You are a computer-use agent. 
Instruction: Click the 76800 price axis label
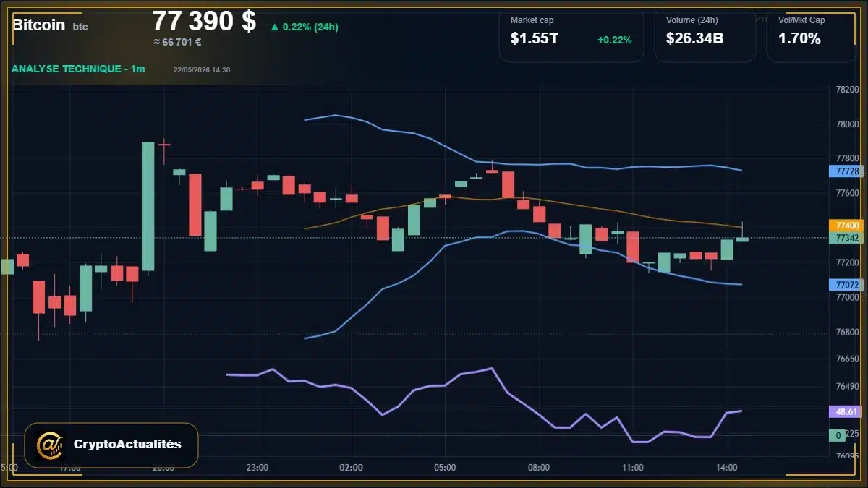[847, 333]
